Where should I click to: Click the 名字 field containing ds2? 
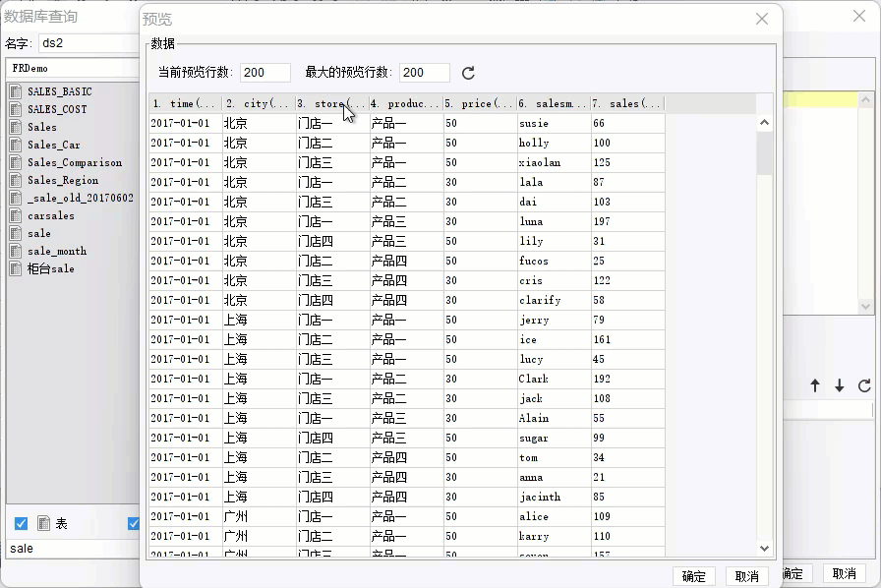(88, 43)
